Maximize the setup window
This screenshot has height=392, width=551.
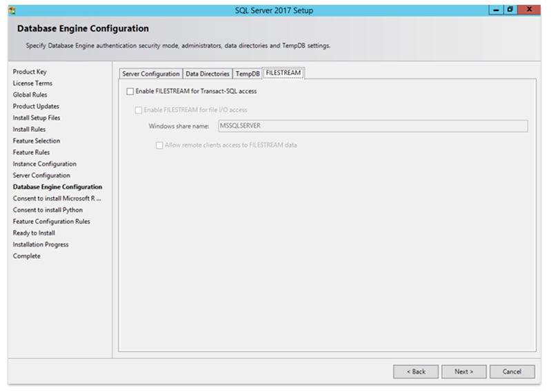[510, 10]
